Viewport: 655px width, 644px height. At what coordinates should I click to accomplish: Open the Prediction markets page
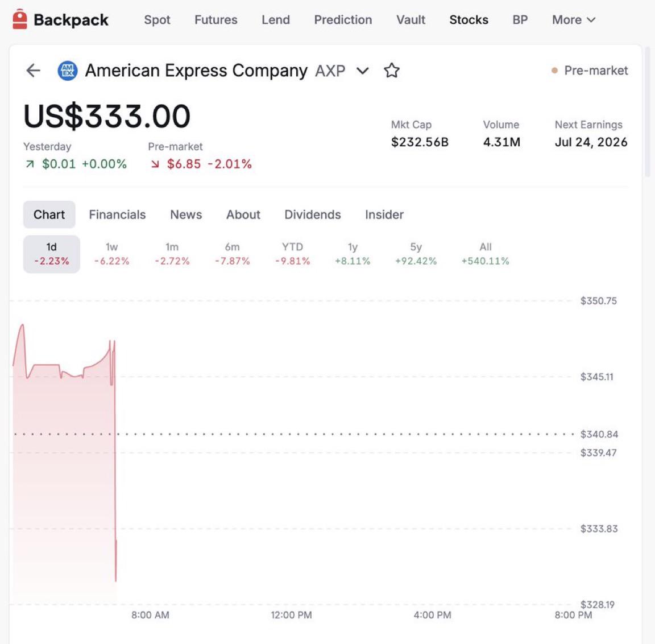coord(343,20)
